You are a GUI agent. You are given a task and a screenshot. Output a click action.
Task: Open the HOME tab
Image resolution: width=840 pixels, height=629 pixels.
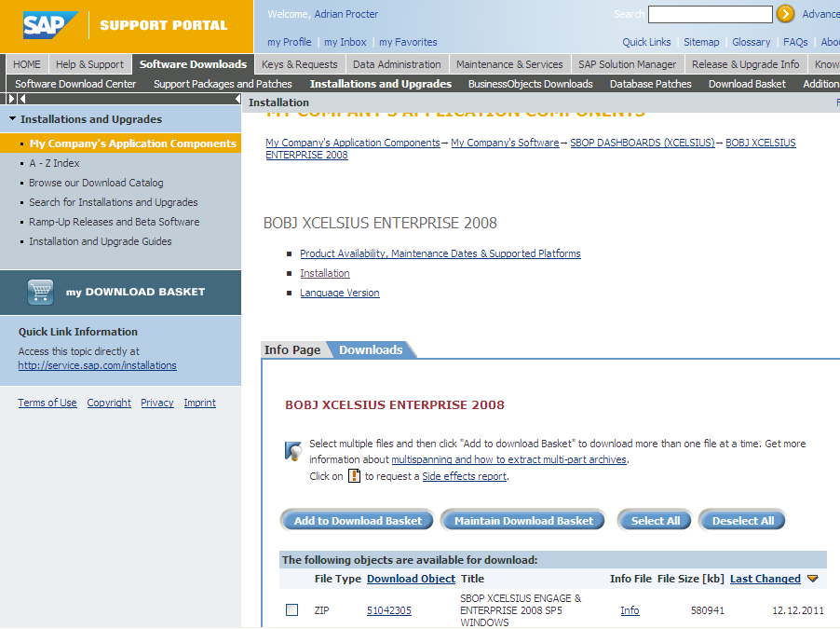(x=27, y=64)
